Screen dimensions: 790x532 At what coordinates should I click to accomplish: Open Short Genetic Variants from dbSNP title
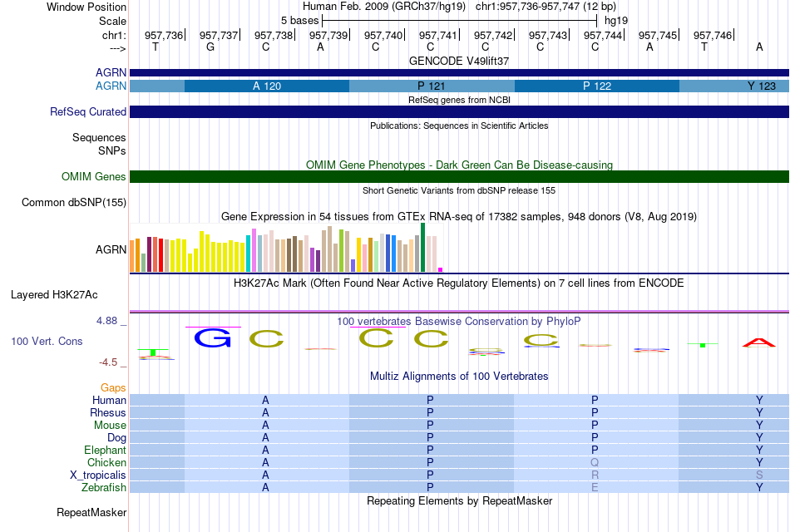click(x=459, y=190)
